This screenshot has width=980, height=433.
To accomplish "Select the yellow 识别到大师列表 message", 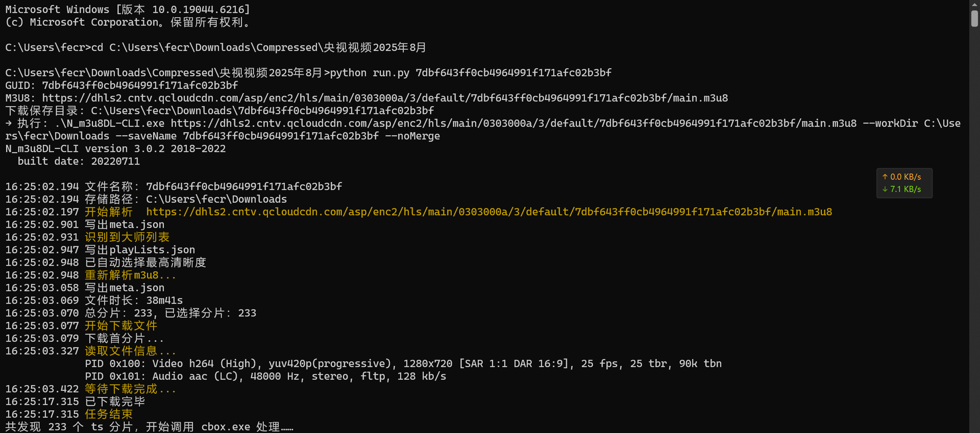I will pos(127,237).
